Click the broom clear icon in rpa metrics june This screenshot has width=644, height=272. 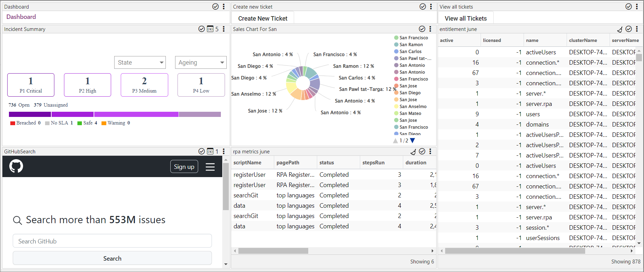click(414, 152)
